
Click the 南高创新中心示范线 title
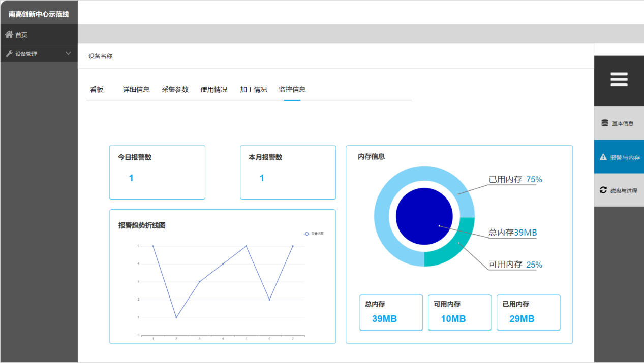(x=39, y=14)
